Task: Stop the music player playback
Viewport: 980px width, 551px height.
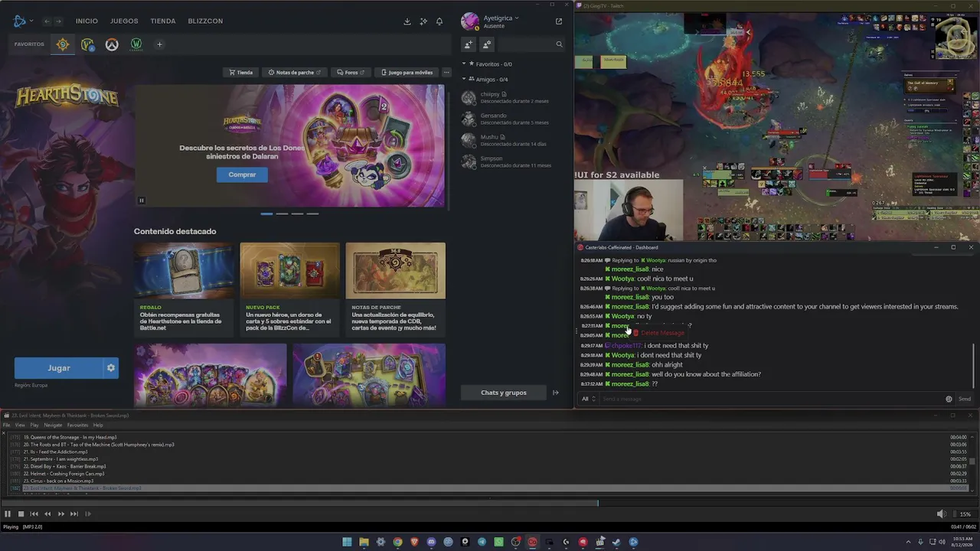Action: click(21, 514)
